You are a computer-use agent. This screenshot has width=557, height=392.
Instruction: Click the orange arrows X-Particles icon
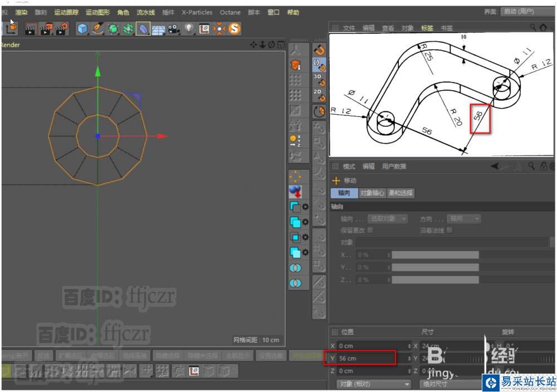point(219,29)
